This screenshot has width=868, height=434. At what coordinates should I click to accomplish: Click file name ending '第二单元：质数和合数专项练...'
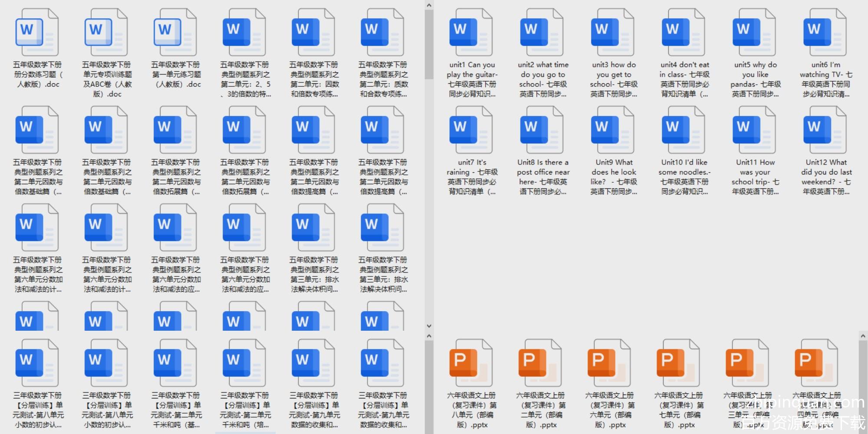click(383, 79)
